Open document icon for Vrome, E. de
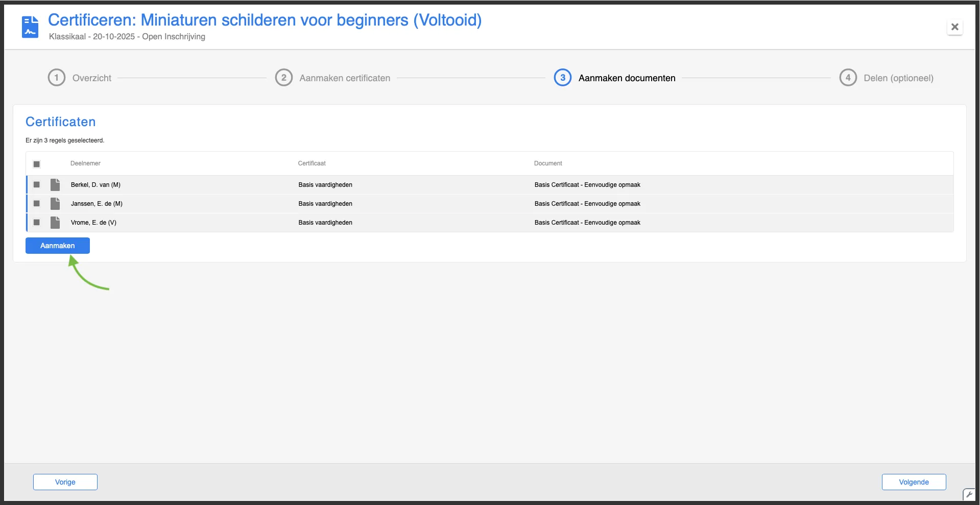Viewport: 980px width, 505px height. [x=55, y=223]
